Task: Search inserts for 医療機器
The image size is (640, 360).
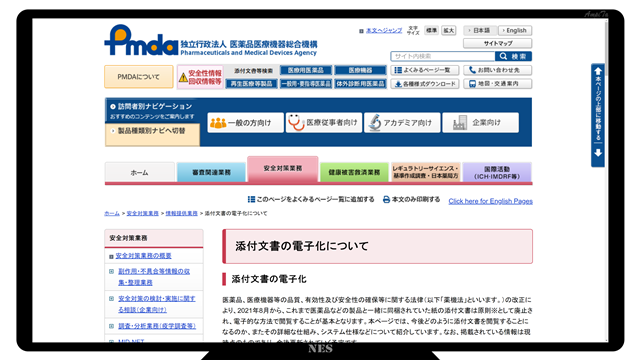Action: (x=360, y=70)
